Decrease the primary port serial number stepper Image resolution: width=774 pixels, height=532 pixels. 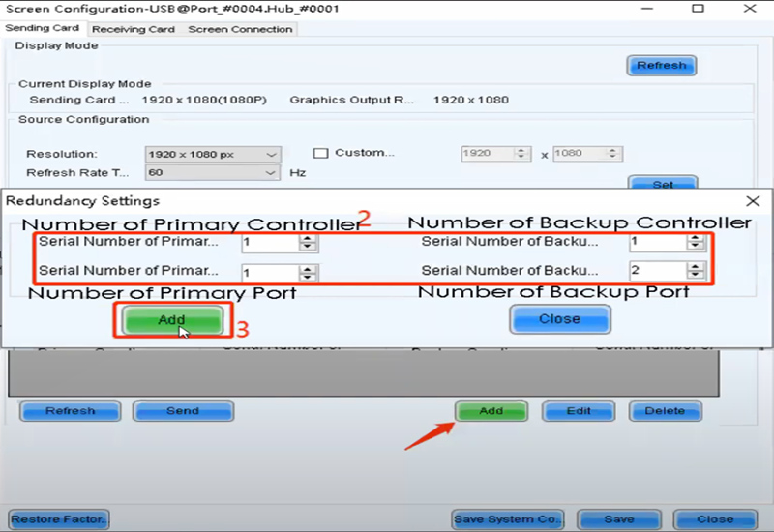[308, 278]
